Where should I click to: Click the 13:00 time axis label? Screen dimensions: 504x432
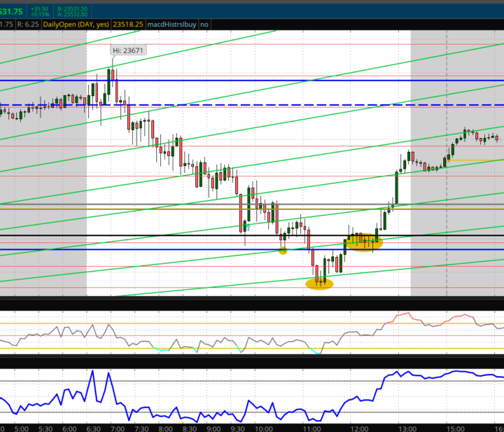[407, 428]
